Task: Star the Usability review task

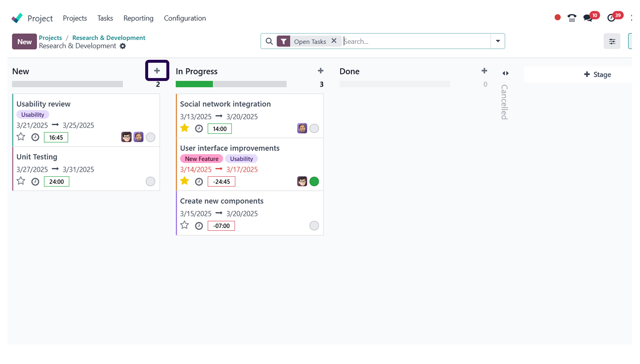Action: pyautogui.click(x=21, y=137)
